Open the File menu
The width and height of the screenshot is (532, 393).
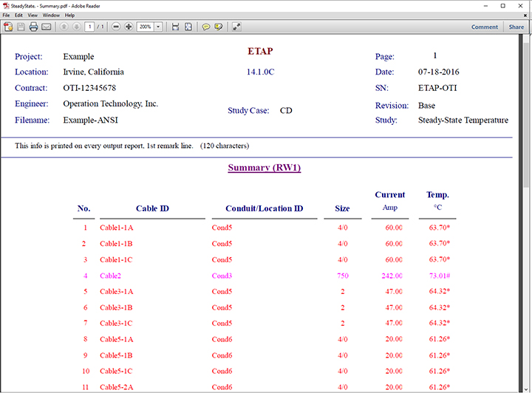[x=7, y=15]
